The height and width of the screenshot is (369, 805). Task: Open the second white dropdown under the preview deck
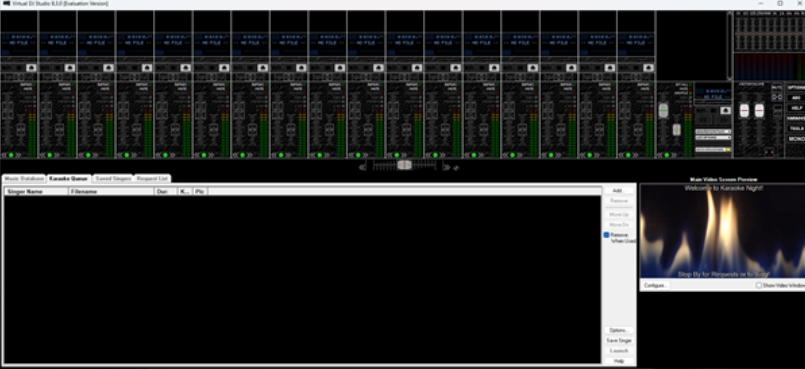pyautogui.click(x=713, y=138)
